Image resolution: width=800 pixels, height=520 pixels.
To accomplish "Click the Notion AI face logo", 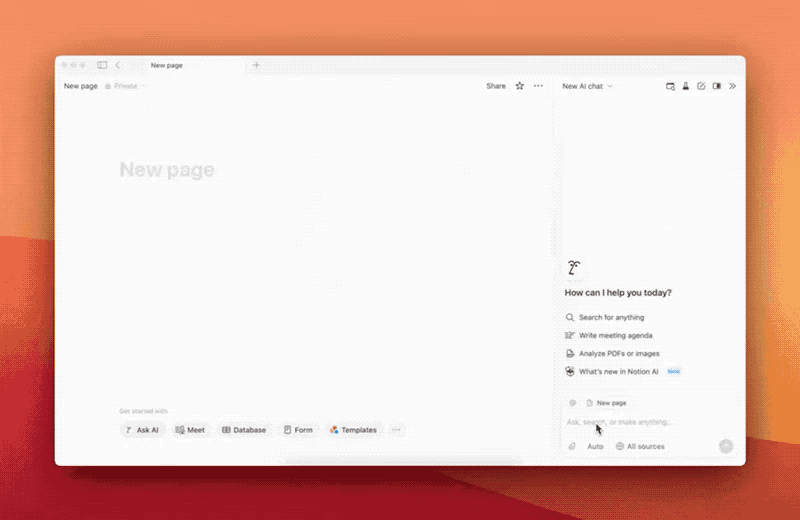I will pyautogui.click(x=573, y=267).
